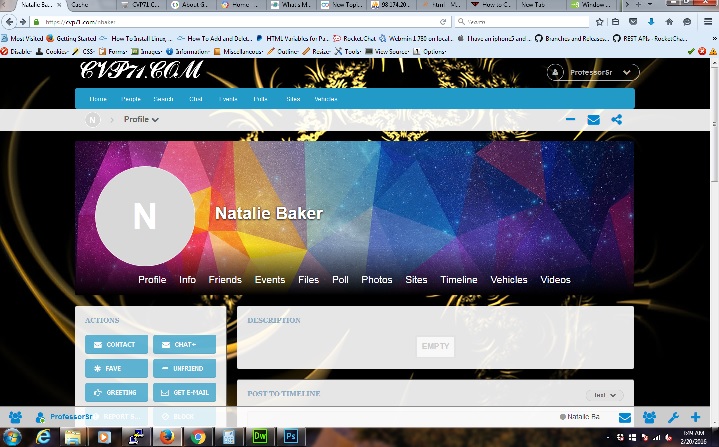The width and height of the screenshot is (719, 447).
Task: Click the people icon right of the bottom bar envelope
Action: pos(649,417)
